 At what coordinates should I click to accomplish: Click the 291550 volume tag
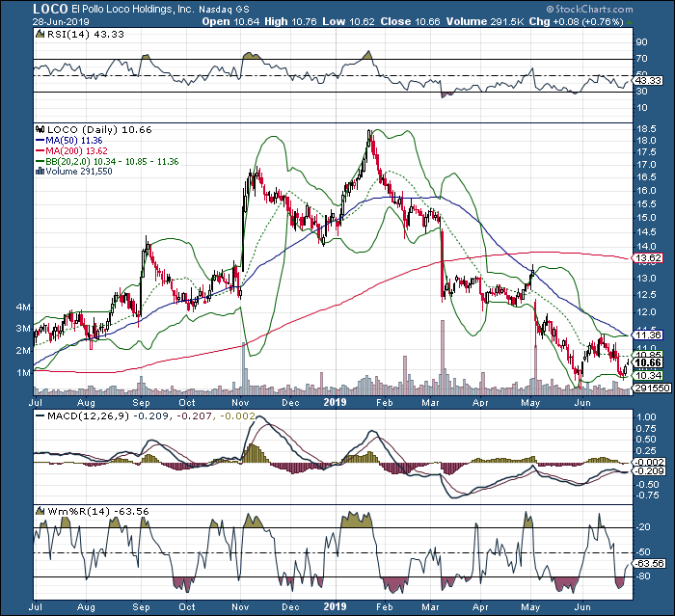(652, 388)
